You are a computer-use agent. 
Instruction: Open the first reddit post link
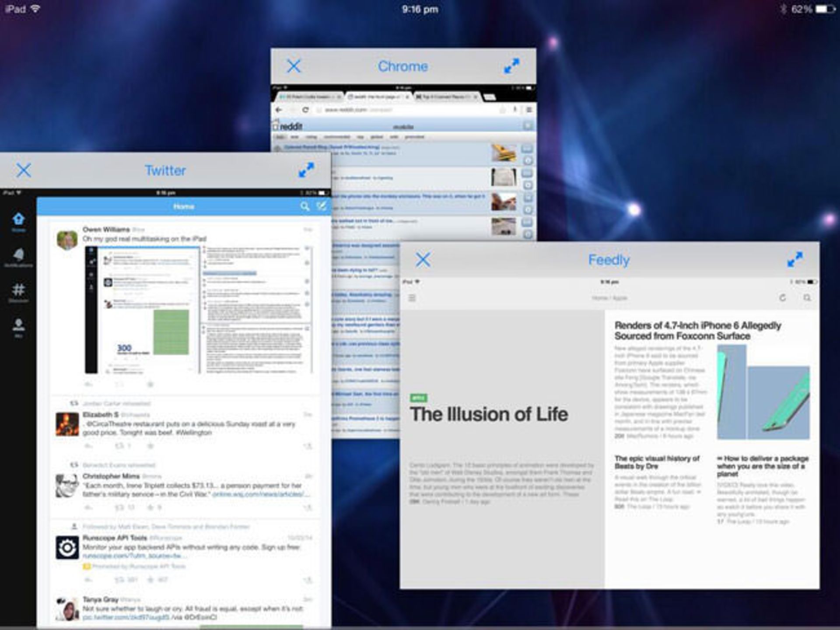[x=332, y=147]
